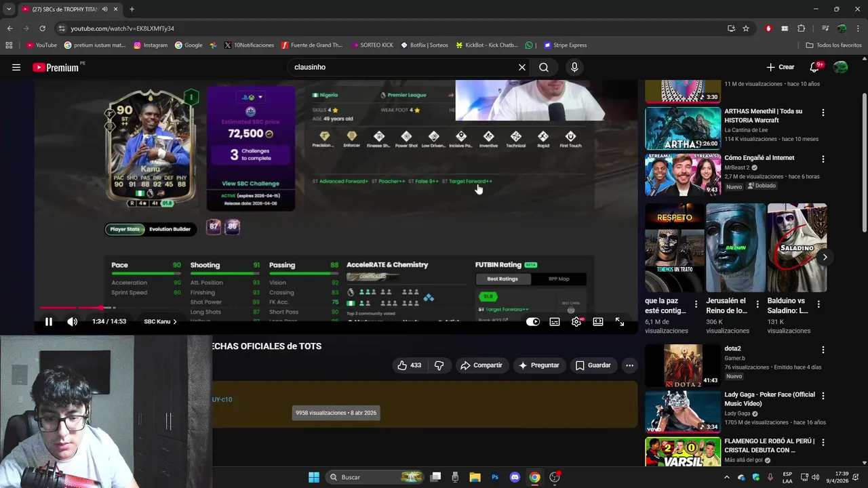Start voice search with the microphone
Image resolution: width=868 pixels, height=488 pixels.
coord(574,67)
